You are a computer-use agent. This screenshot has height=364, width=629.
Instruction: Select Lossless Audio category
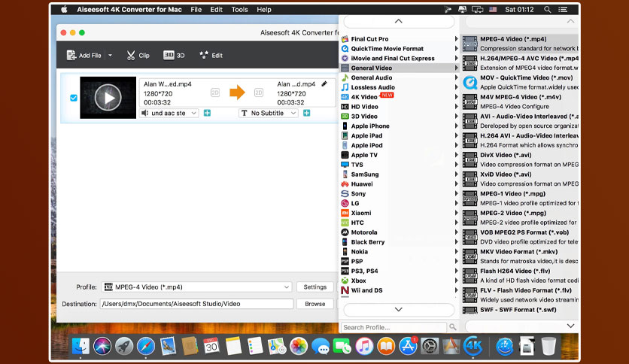coord(399,87)
